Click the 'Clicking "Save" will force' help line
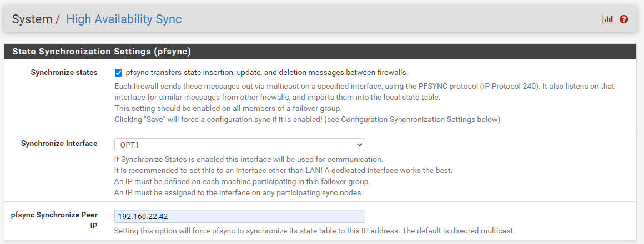The image size is (644, 244). pyautogui.click(x=307, y=119)
